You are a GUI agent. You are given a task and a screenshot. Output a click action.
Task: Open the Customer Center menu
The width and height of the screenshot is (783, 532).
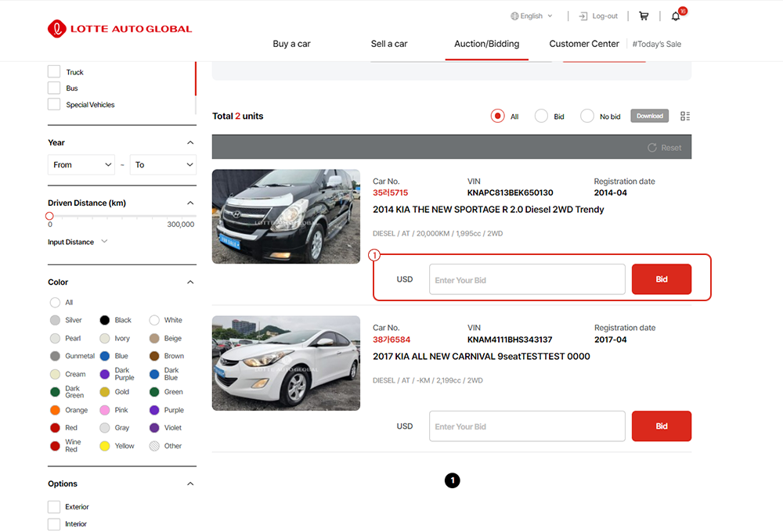tap(584, 44)
